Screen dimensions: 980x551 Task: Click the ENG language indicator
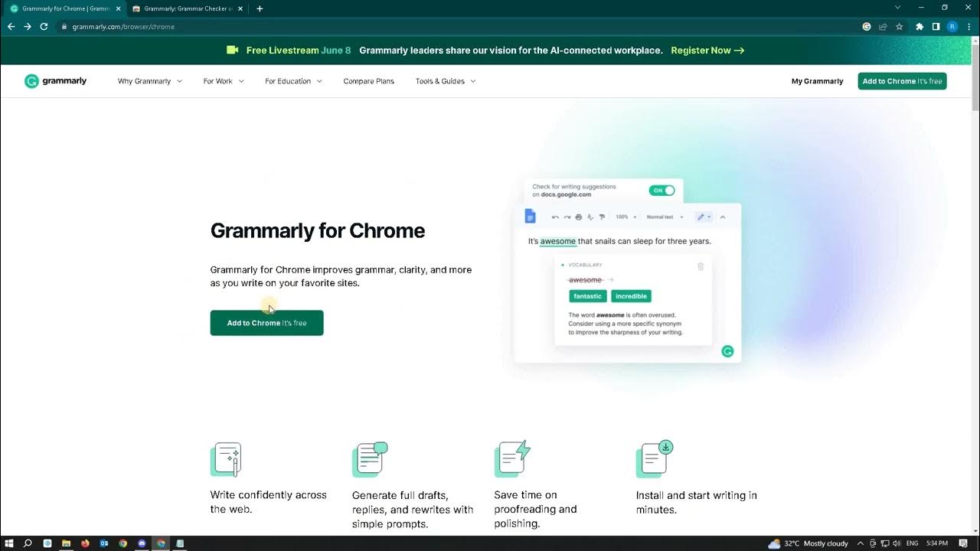[912, 543]
